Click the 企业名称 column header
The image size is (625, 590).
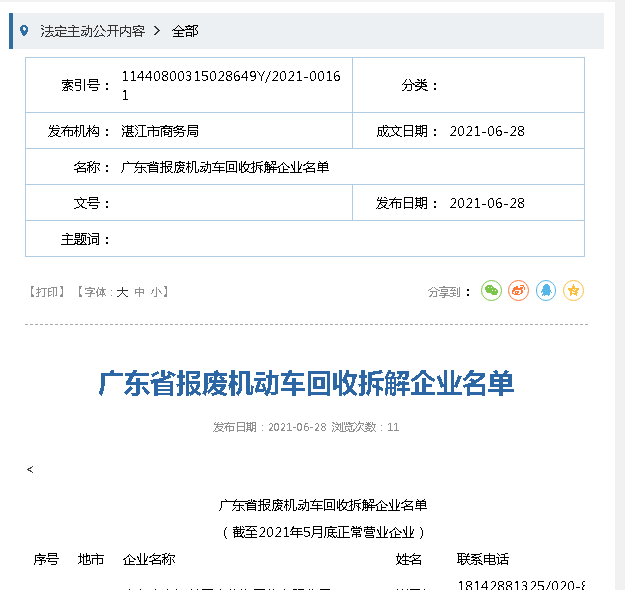coord(149,559)
